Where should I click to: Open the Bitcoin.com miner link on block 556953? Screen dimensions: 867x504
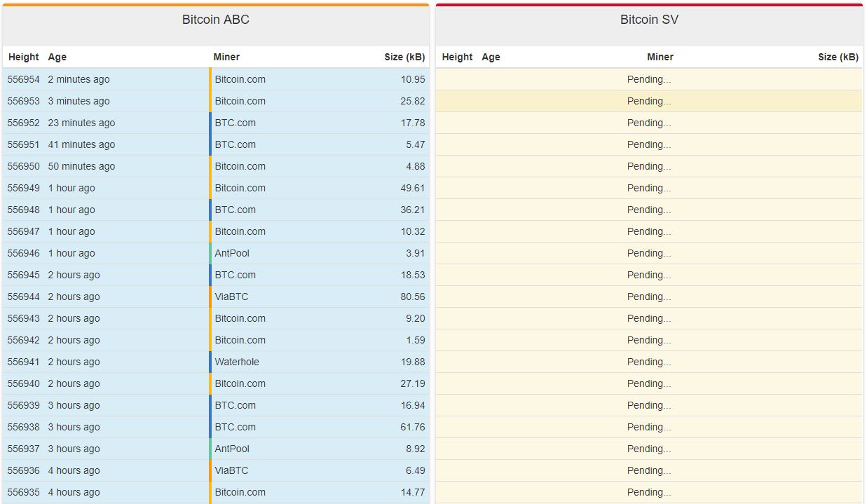tap(241, 101)
